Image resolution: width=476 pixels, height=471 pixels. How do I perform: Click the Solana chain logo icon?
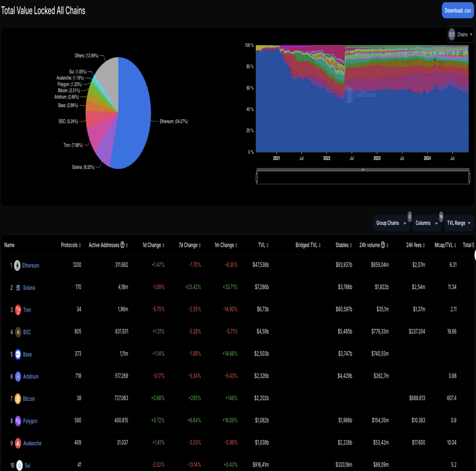pyautogui.click(x=18, y=288)
